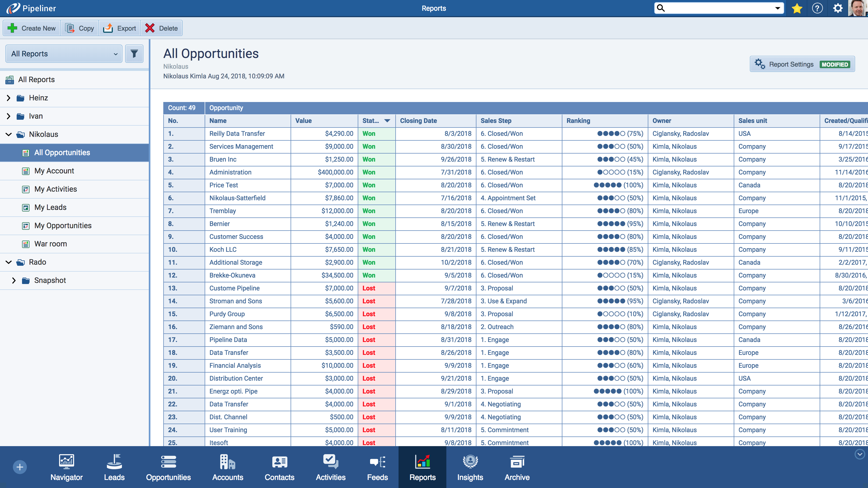Click the Export button
Image resolution: width=868 pixels, height=488 pixels.
pyautogui.click(x=120, y=28)
